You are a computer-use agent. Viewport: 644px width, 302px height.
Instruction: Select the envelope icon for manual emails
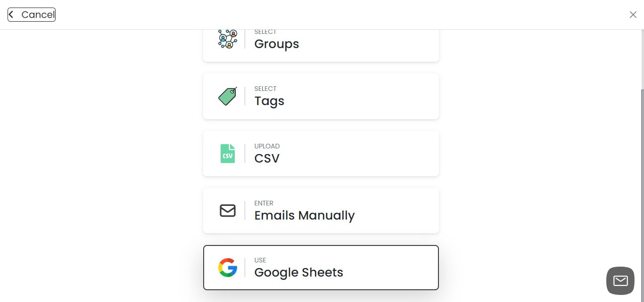pyautogui.click(x=227, y=211)
